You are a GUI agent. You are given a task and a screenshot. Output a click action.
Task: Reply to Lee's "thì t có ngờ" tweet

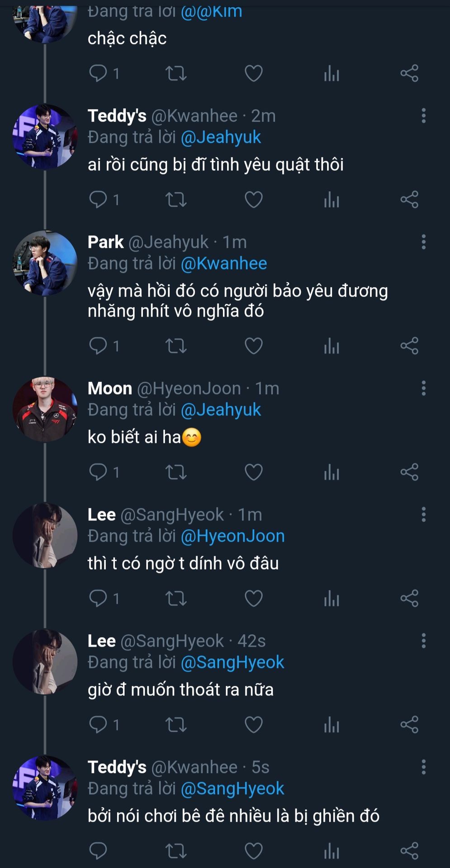point(98,598)
